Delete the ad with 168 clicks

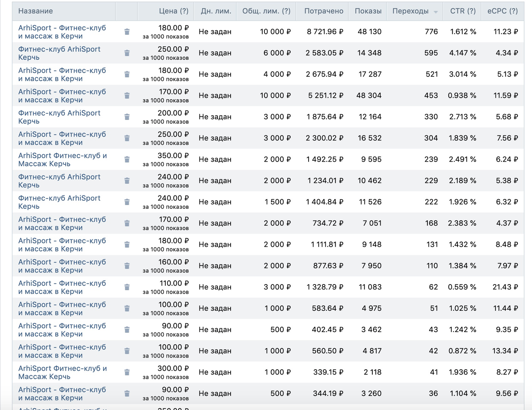pos(127,224)
